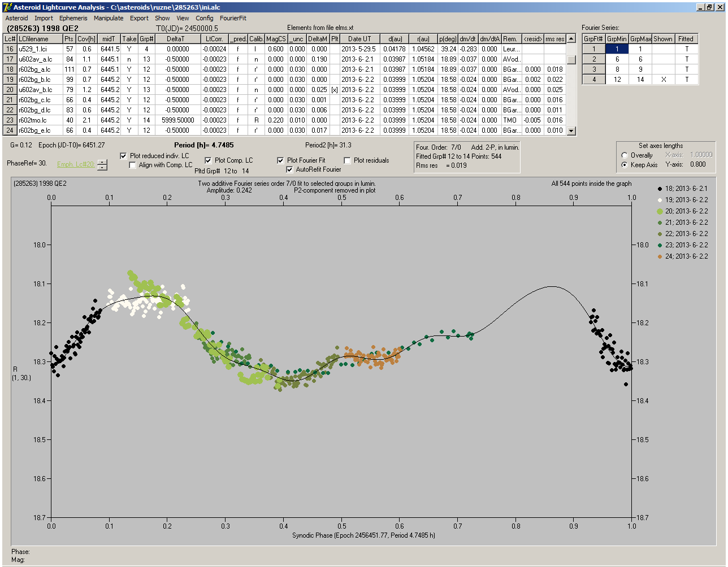Click black legend dot for 18; 2013-6-2.1

[660, 189]
